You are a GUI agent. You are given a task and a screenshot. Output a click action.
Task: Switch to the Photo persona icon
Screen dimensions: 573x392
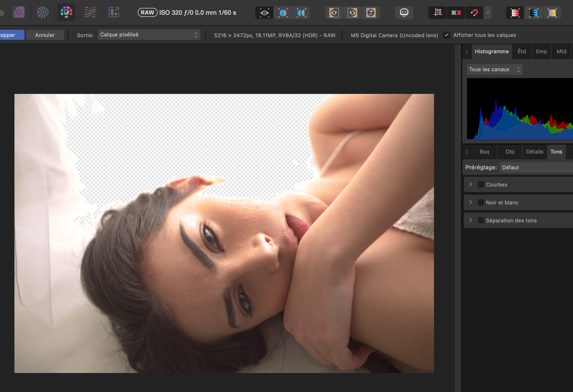19,12
